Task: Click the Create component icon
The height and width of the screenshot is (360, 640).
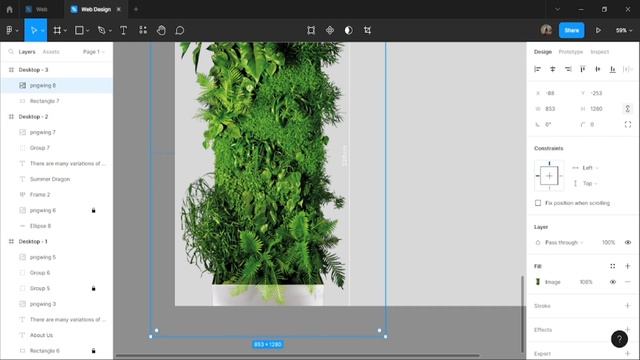Action: click(x=330, y=30)
